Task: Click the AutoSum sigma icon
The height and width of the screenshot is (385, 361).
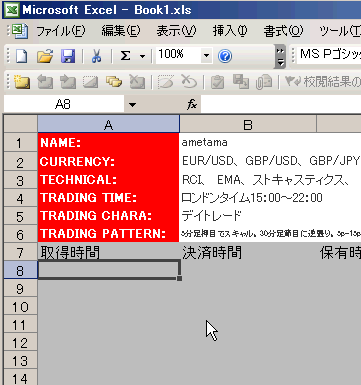Action: pyautogui.click(x=125, y=56)
